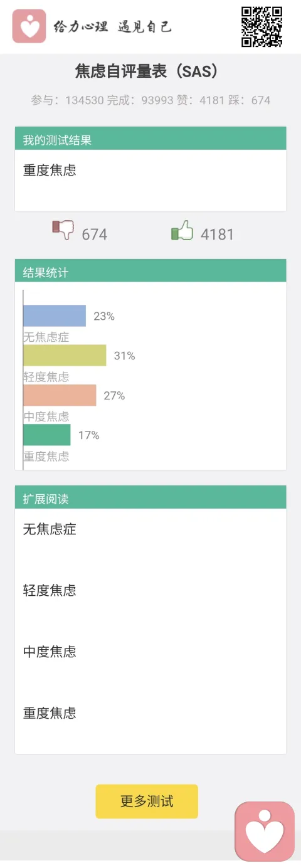301x868 pixels.
Task: Select the 扩展阅读 section header
Action: click(x=150, y=498)
